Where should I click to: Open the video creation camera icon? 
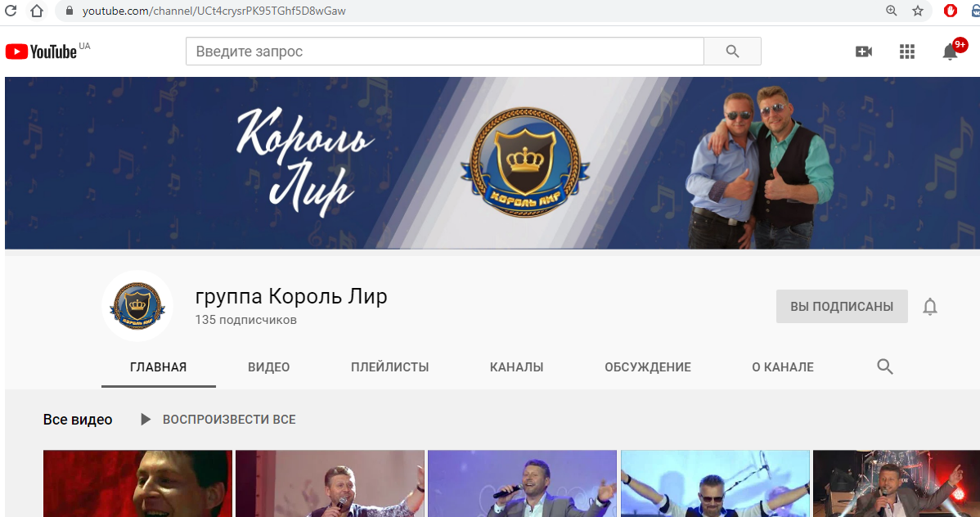864,51
